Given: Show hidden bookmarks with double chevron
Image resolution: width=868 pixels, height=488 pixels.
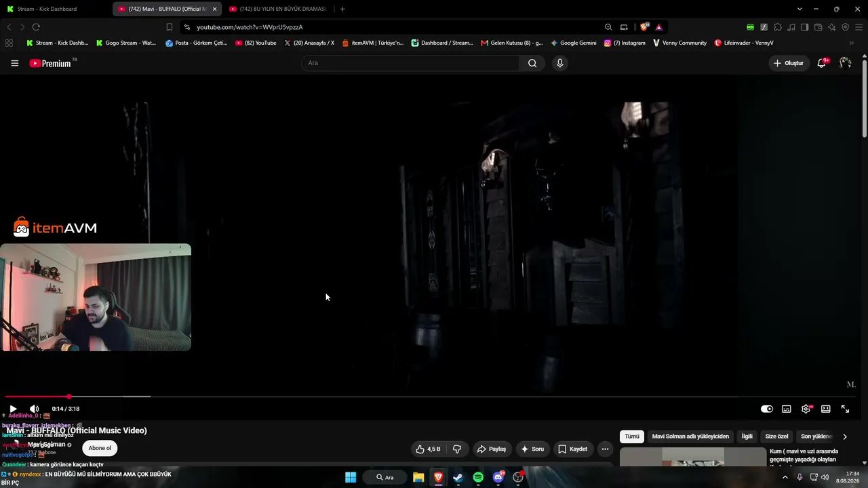Looking at the screenshot, I should [x=852, y=43].
